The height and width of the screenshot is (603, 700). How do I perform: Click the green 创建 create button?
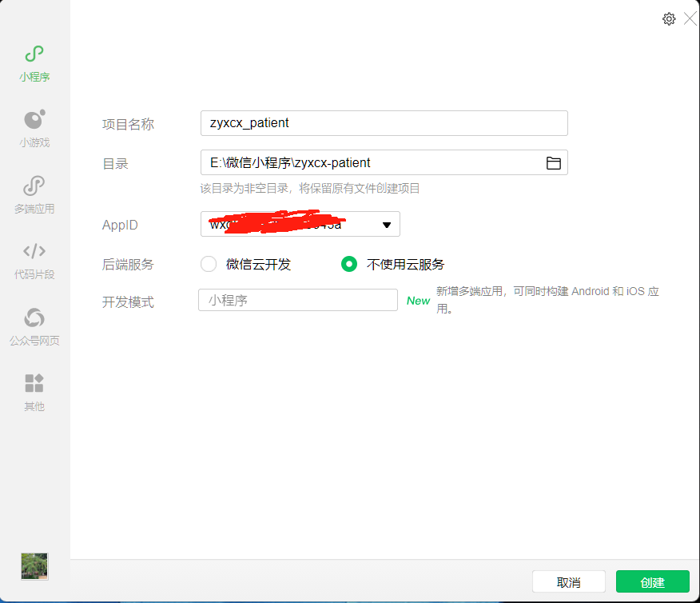653,582
